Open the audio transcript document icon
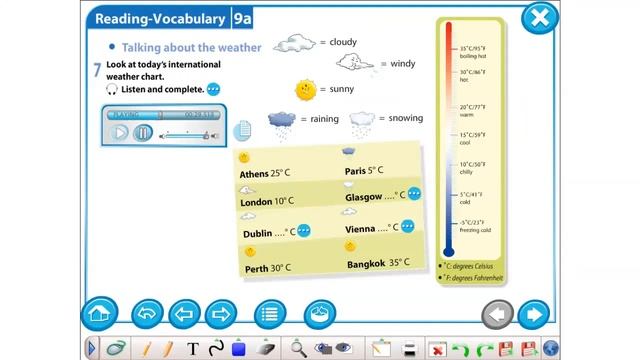 [x=243, y=131]
